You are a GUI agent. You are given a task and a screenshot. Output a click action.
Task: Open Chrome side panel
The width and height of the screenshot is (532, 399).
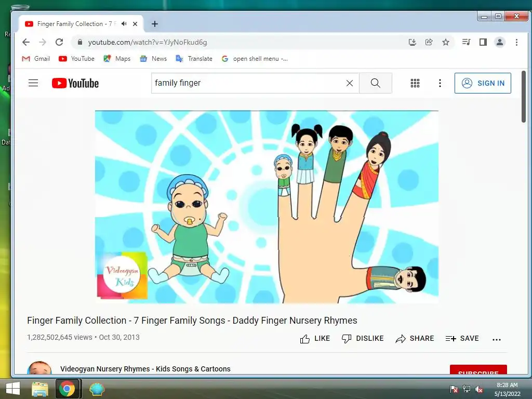coord(483,42)
